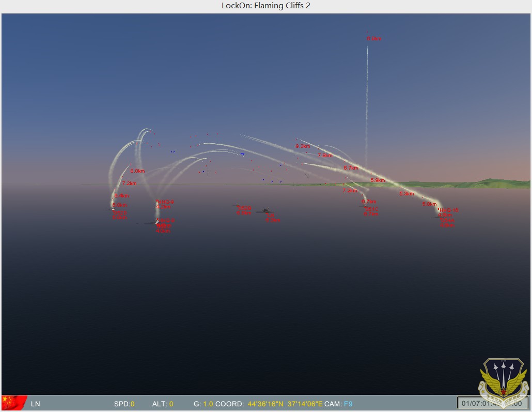Click the HHQ-9 label above 4.2km
Image resolution: width=532 pixels, height=412 pixels.
point(166,202)
